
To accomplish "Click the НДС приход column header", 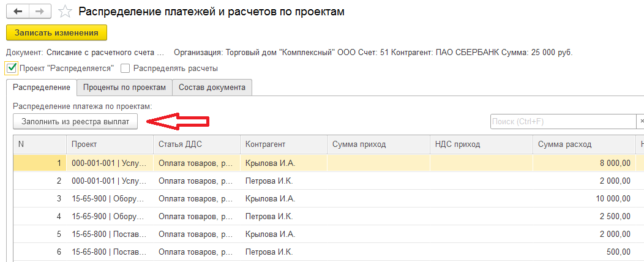I will coord(481,144).
